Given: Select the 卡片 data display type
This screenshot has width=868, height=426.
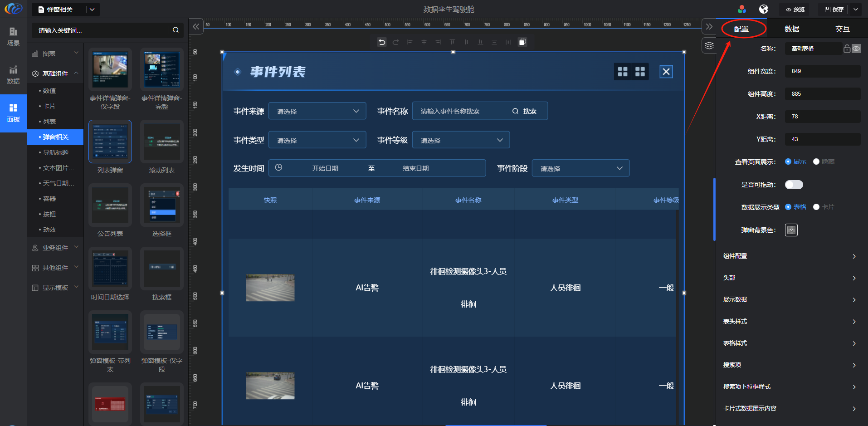Looking at the screenshot, I should click(x=816, y=207).
